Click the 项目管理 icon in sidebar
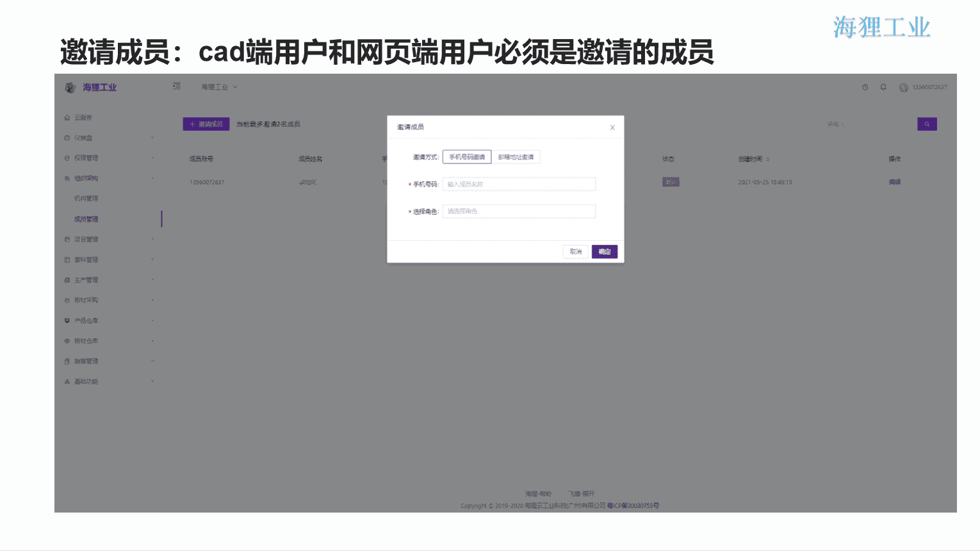The width and height of the screenshot is (980, 551). coord(67,240)
